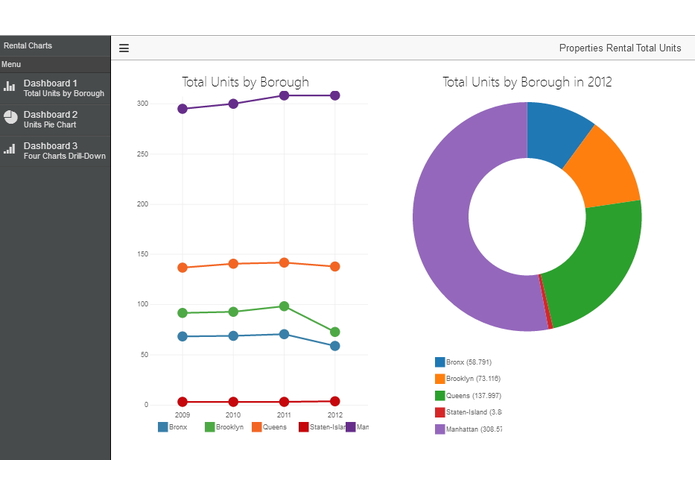Open Dashboard 1 Total Units by Borough

[x=55, y=88]
